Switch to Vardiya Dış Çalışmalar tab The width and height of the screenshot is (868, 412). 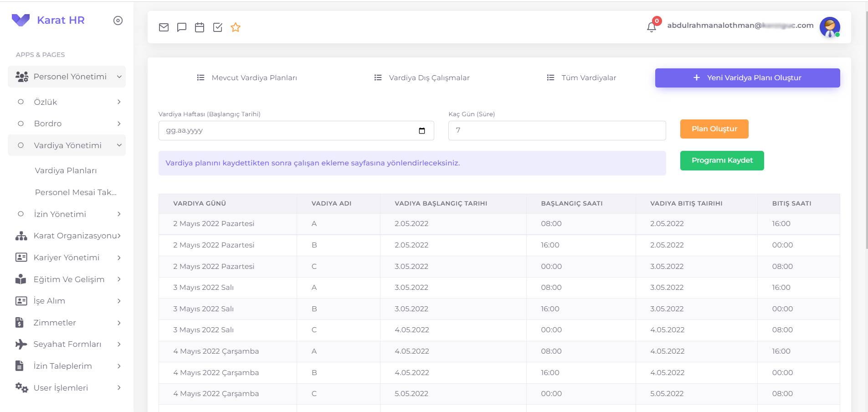click(x=429, y=77)
